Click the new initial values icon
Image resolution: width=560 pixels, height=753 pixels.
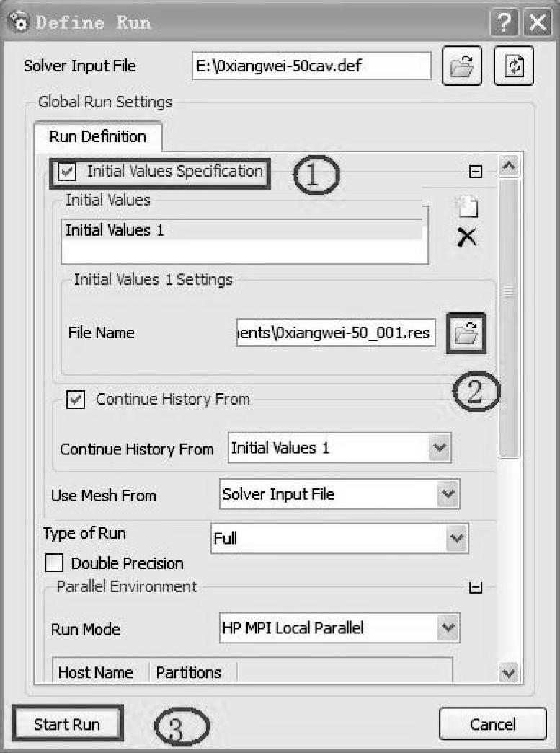coord(467,208)
